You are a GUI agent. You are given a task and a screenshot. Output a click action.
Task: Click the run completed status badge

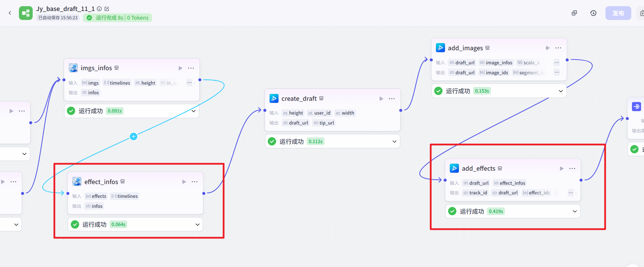[117, 18]
